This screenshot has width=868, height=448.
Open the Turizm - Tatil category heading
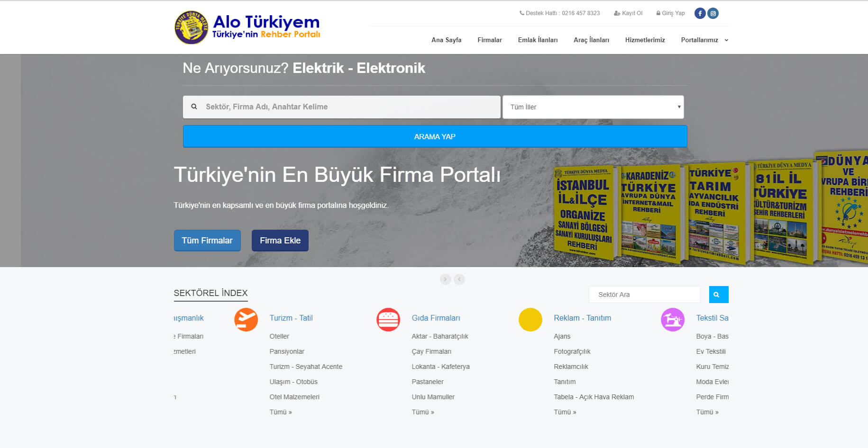pos(291,318)
